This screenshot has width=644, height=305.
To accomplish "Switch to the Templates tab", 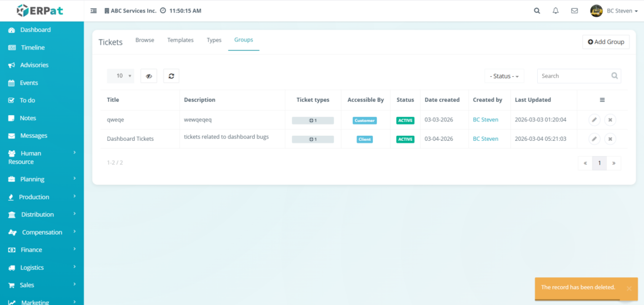I will [180, 40].
